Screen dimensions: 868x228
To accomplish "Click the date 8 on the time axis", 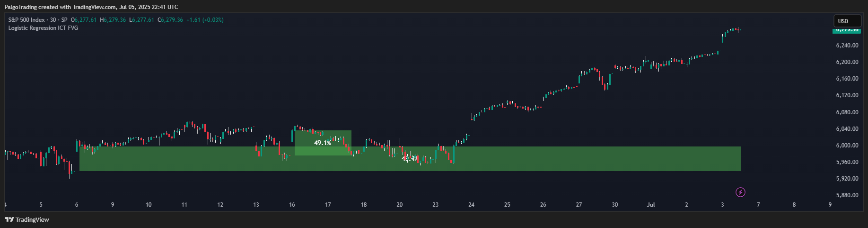I will tap(794, 205).
